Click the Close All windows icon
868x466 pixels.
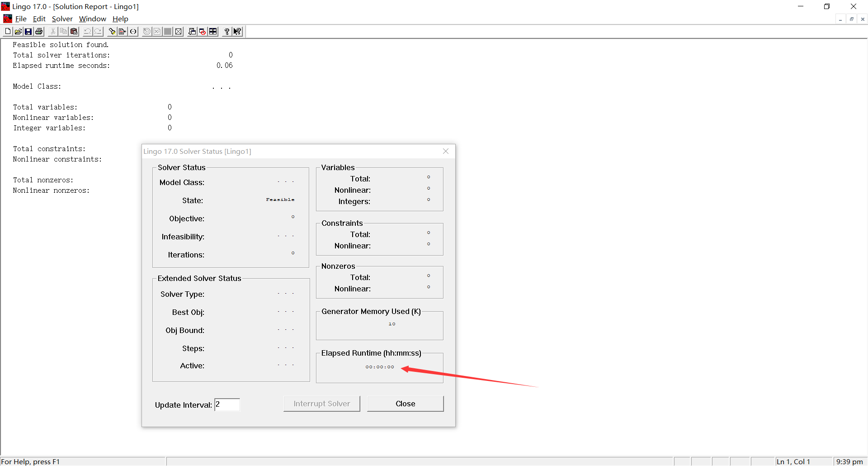[x=202, y=31]
